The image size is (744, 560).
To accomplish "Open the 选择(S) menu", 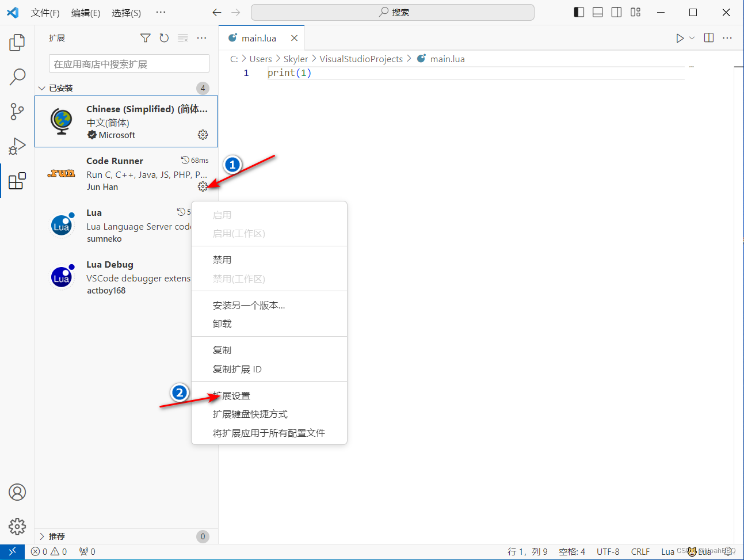I will (x=126, y=13).
